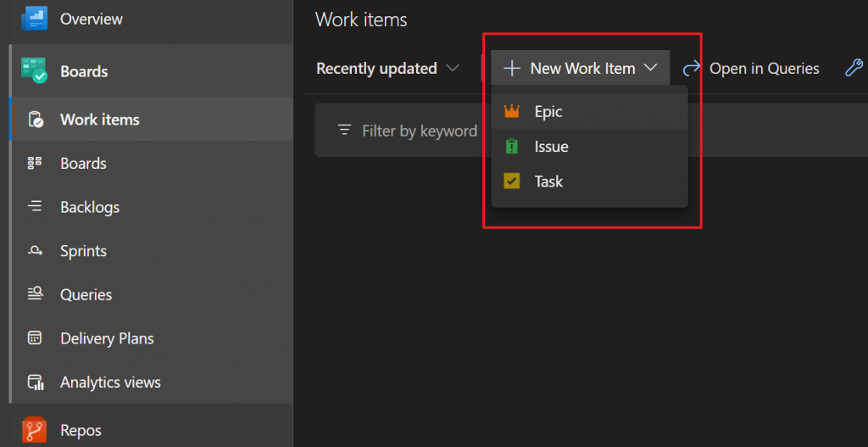Click the Work items clipboard icon
Viewport: 868px width, 447px height.
[x=36, y=120]
